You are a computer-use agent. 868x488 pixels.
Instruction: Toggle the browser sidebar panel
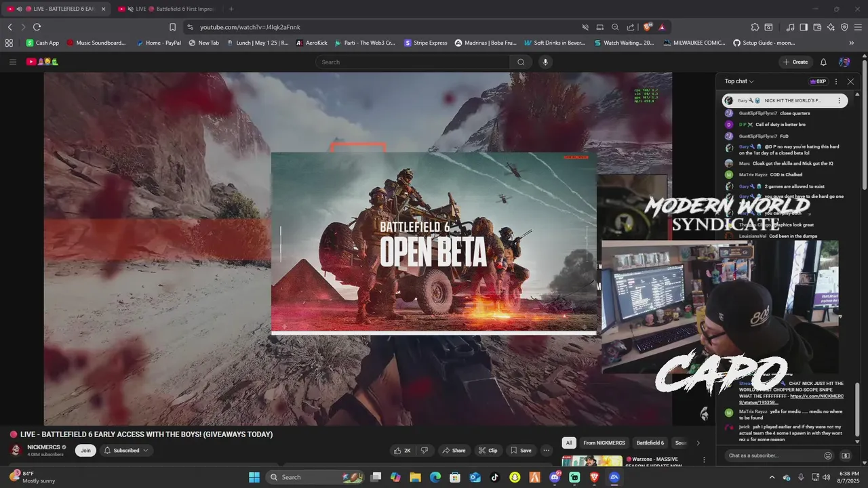click(x=804, y=27)
